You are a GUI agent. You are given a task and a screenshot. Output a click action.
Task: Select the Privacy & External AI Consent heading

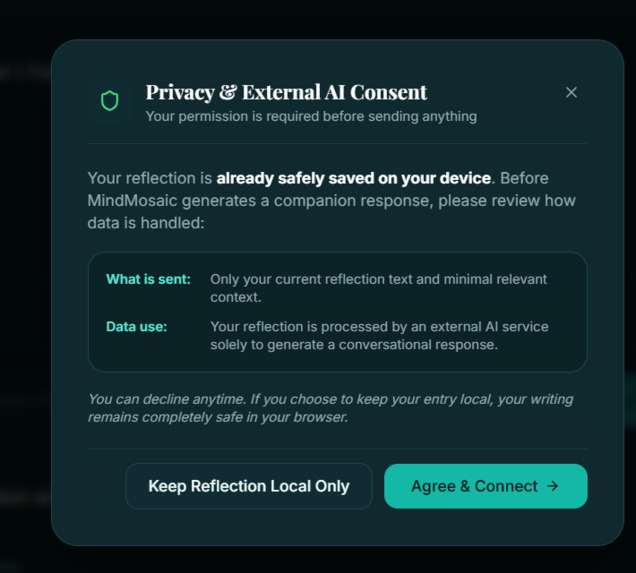286,92
